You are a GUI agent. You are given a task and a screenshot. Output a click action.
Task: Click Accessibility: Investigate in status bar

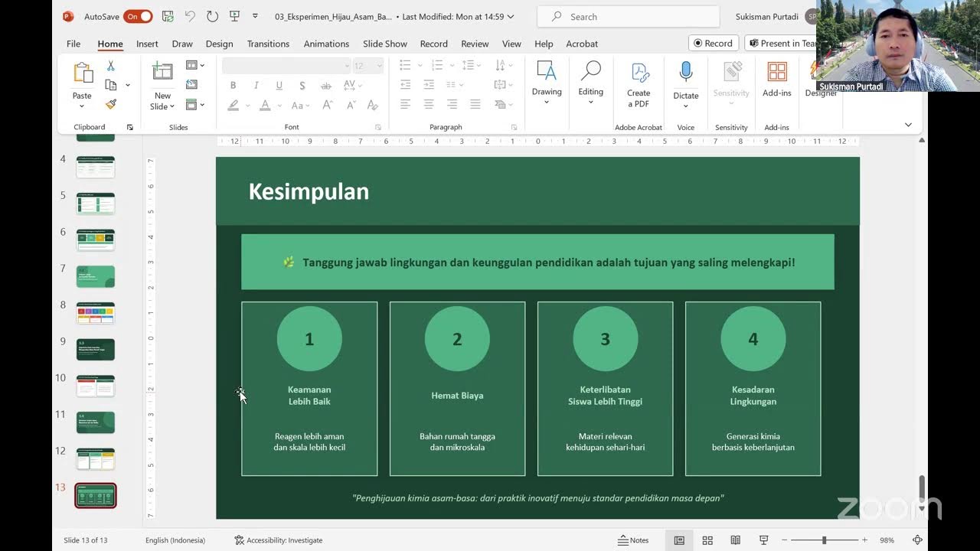279,540
